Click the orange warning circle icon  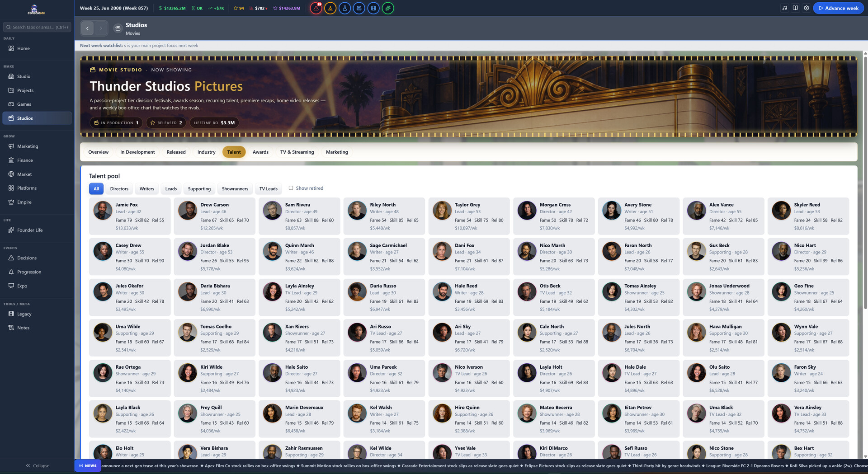pos(330,8)
